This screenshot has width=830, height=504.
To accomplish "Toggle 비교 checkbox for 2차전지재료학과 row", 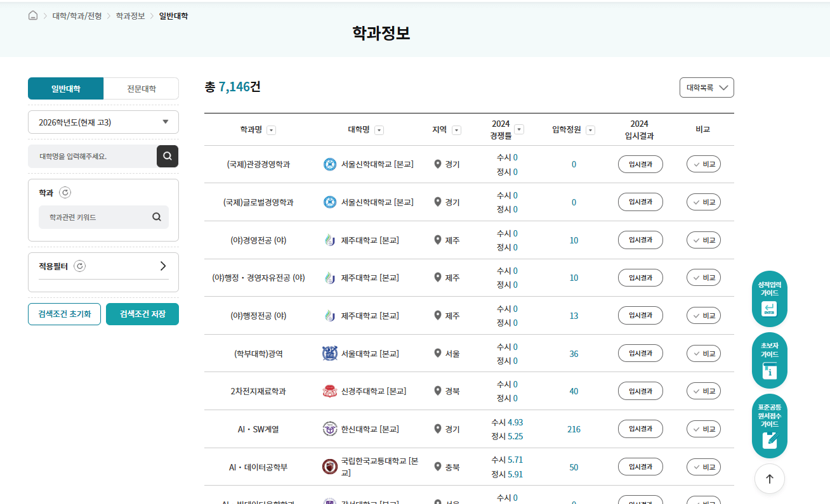I will 703,391.
